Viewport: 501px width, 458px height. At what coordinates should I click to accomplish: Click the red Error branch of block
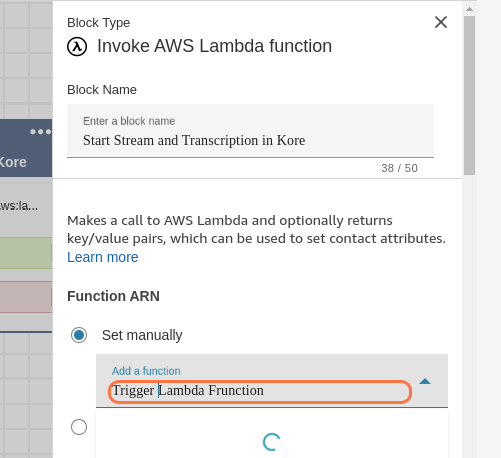coord(26,297)
